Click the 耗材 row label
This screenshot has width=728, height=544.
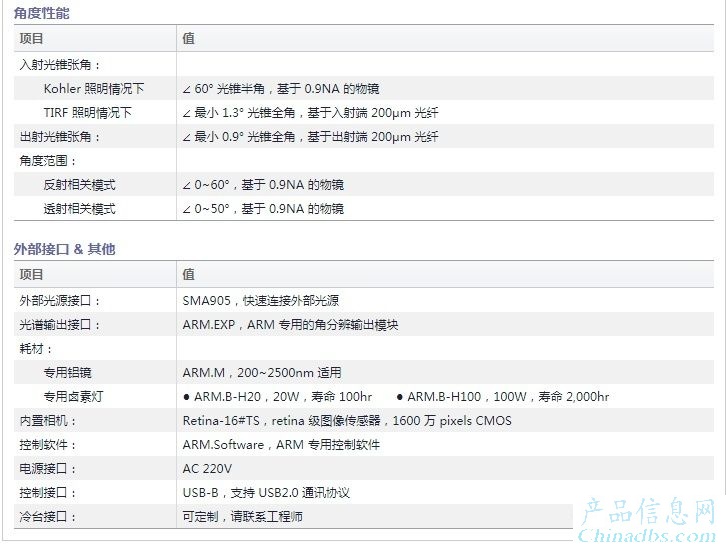pos(35,349)
